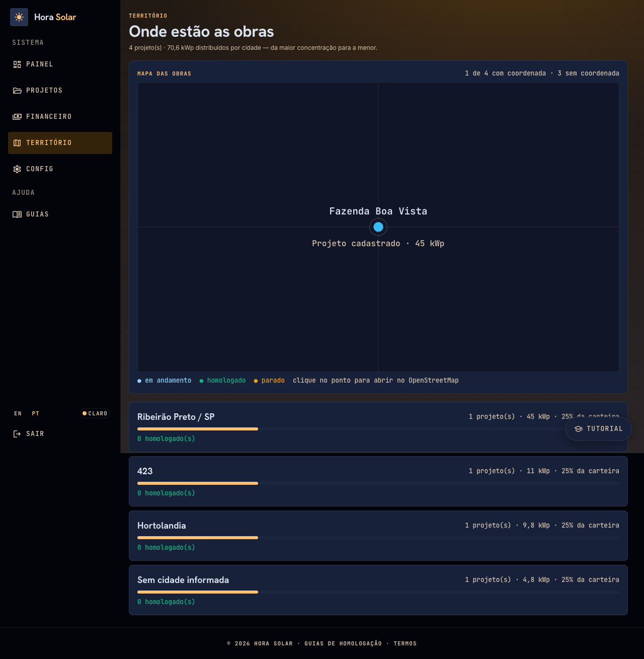
Task: Click Hortolandia's '9,8 kWp' stats text
Action: coord(542,526)
